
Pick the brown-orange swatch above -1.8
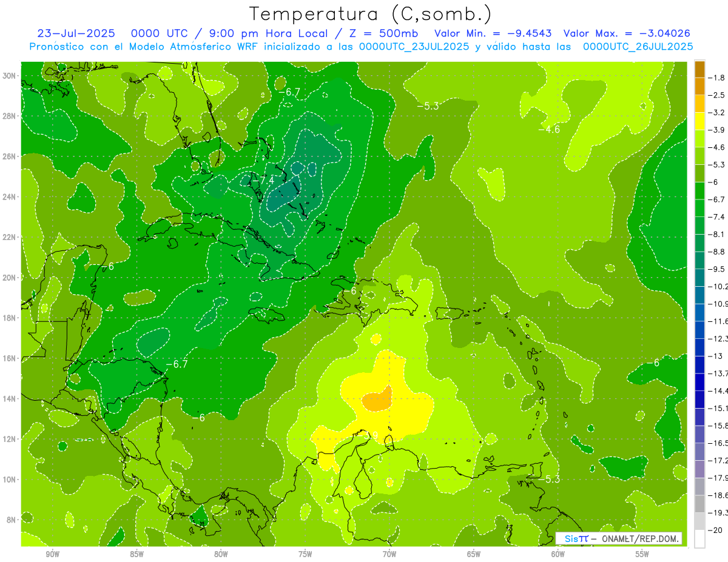pos(699,69)
